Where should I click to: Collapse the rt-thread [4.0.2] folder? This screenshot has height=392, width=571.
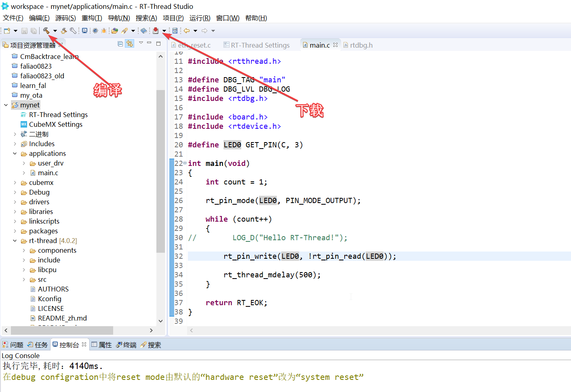15,240
